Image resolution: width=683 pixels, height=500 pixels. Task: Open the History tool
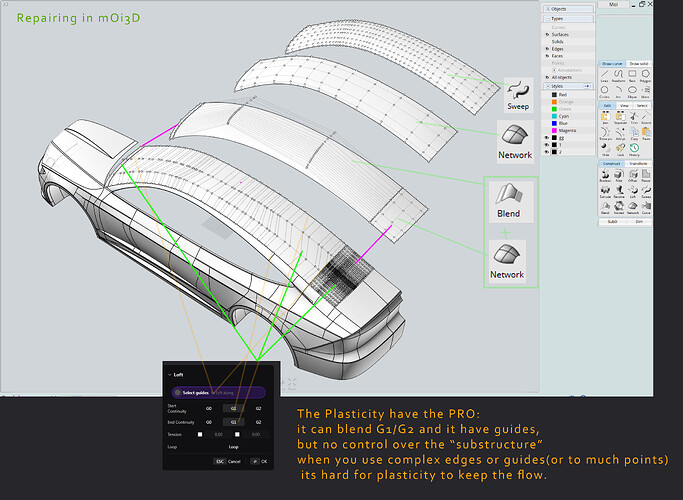[x=634, y=149]
